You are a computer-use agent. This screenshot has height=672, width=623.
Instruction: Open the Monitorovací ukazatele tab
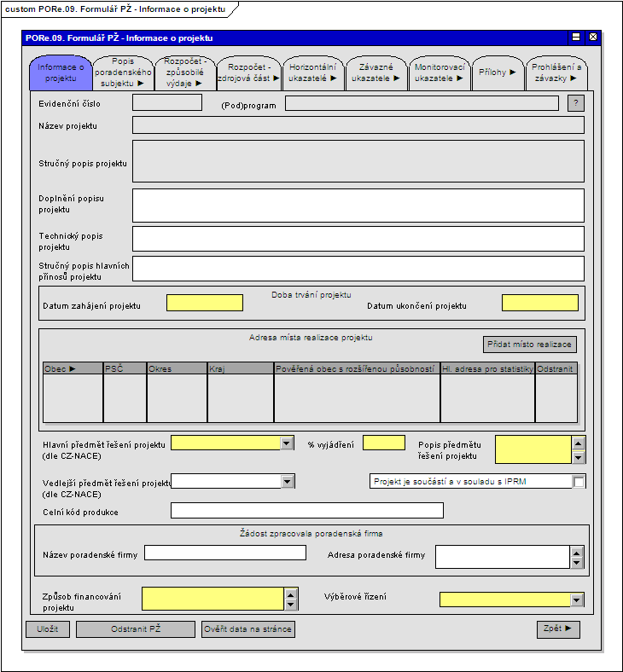tap(440, 72)
